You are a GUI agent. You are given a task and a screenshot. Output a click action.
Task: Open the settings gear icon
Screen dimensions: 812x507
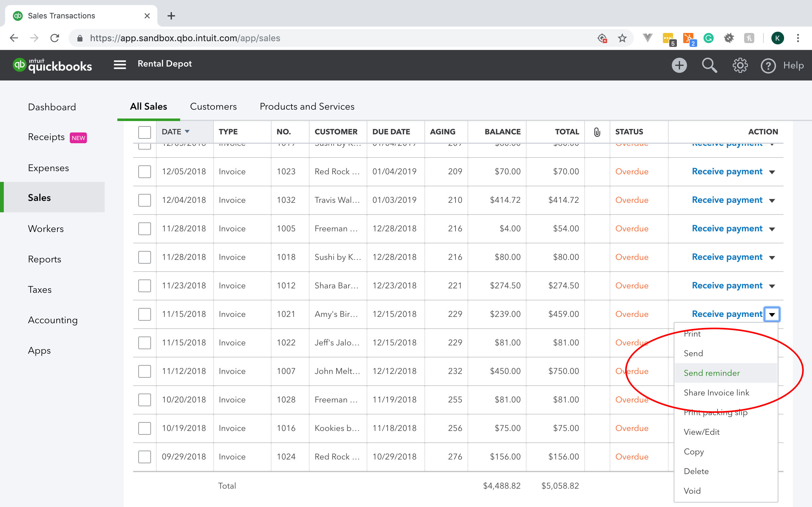coord(740,65)
